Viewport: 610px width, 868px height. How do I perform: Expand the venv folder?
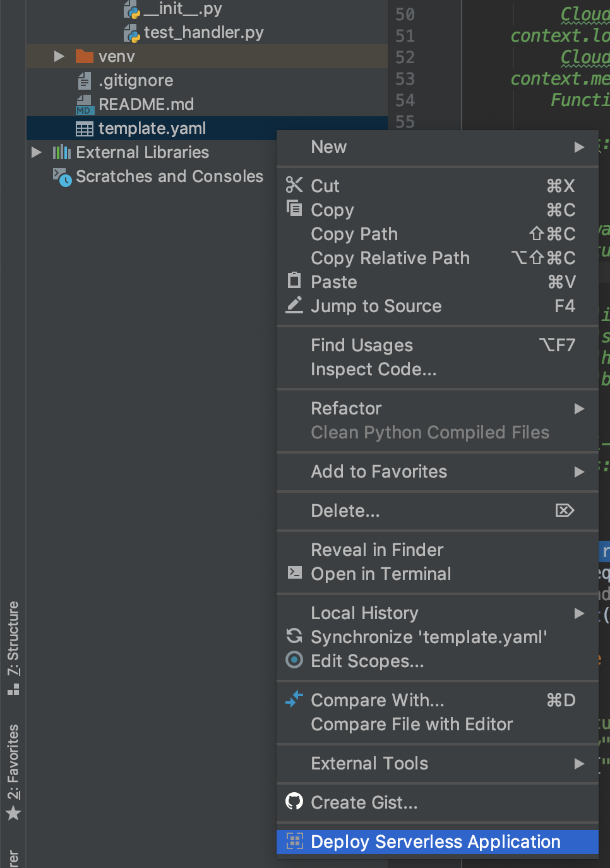(x=59, y=56)
